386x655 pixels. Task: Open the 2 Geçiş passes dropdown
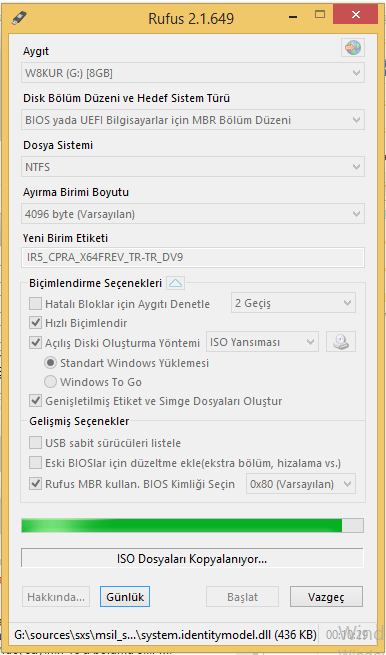pyautogui.click(x=293, y=303)
